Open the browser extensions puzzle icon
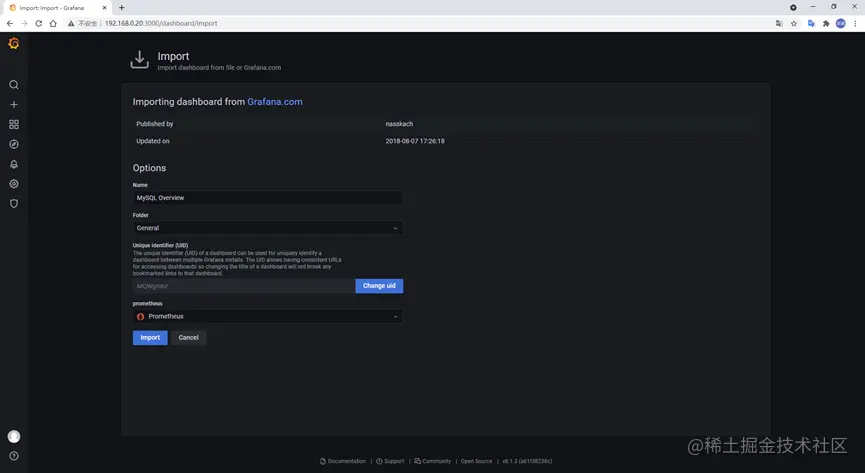 click(826, 23)
